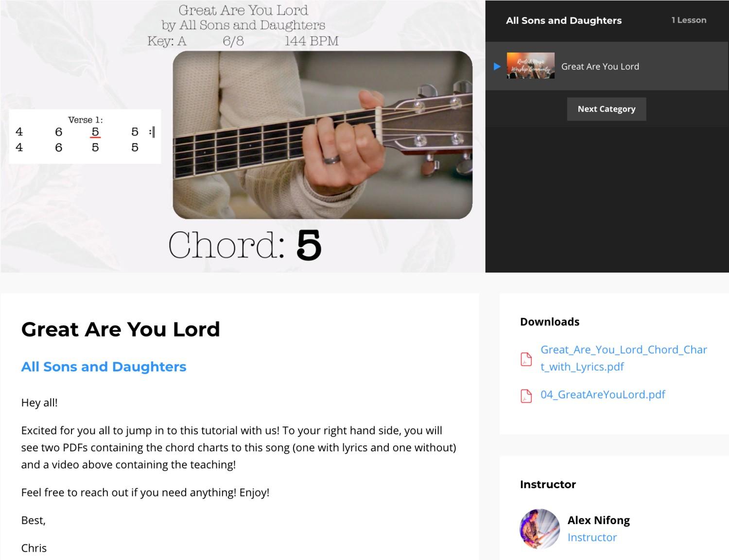
Task: Click the guitar video frame to play
Action: 322,135
